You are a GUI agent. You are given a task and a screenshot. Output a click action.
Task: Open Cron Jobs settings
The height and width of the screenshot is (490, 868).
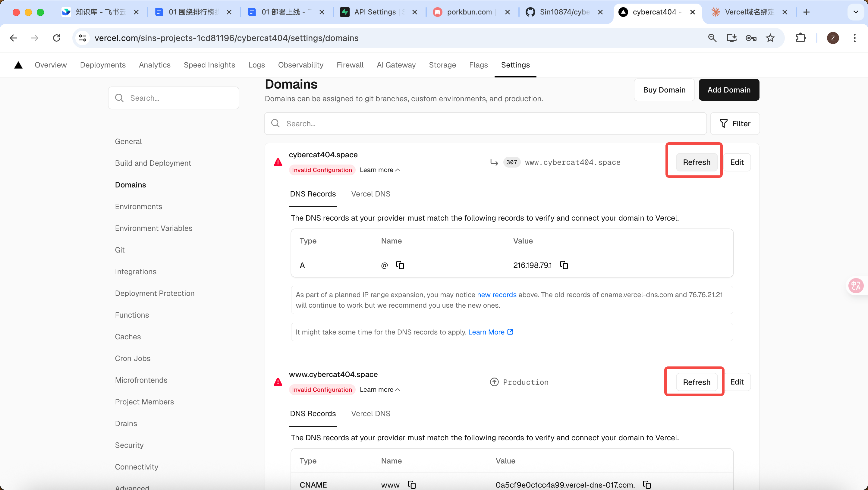[x=133, y=358]
